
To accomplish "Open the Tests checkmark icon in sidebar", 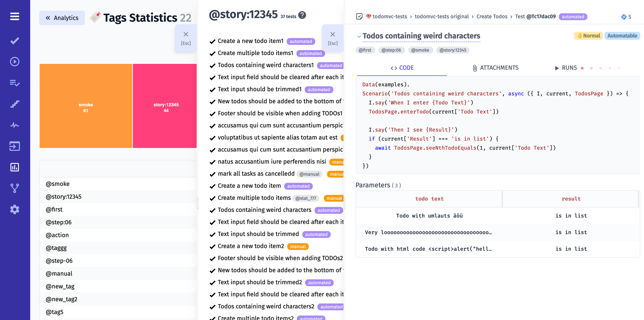I will [x=14, y=41].
